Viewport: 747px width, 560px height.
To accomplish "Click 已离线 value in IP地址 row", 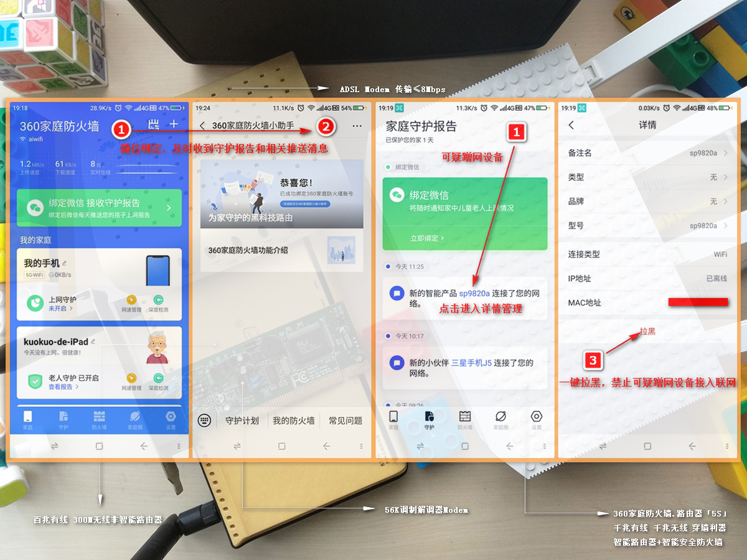I will (716, 279).
